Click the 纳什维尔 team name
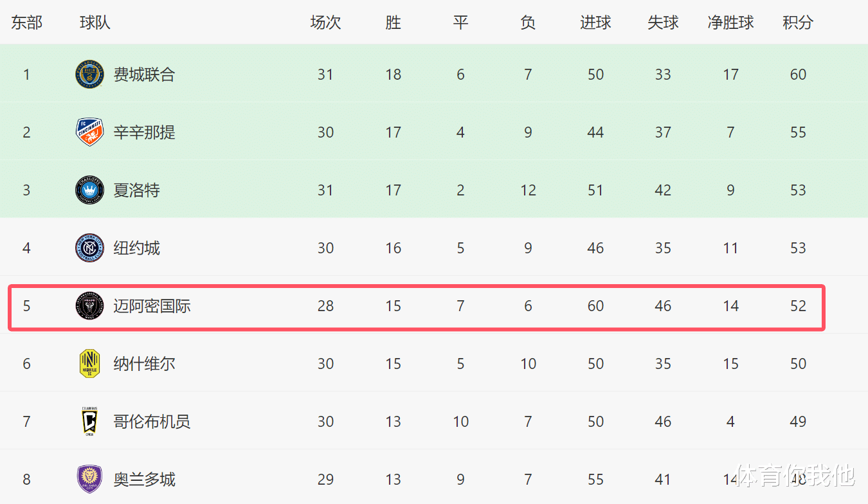Screen dimensions: 868x504 tap(144, 364)
